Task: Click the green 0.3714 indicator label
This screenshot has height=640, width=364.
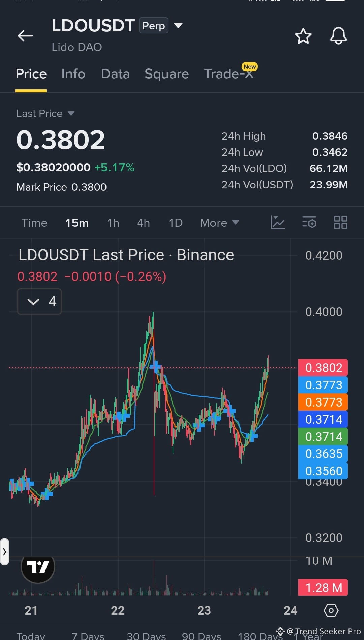Action: pyautogui.click(x=323, y=437)
